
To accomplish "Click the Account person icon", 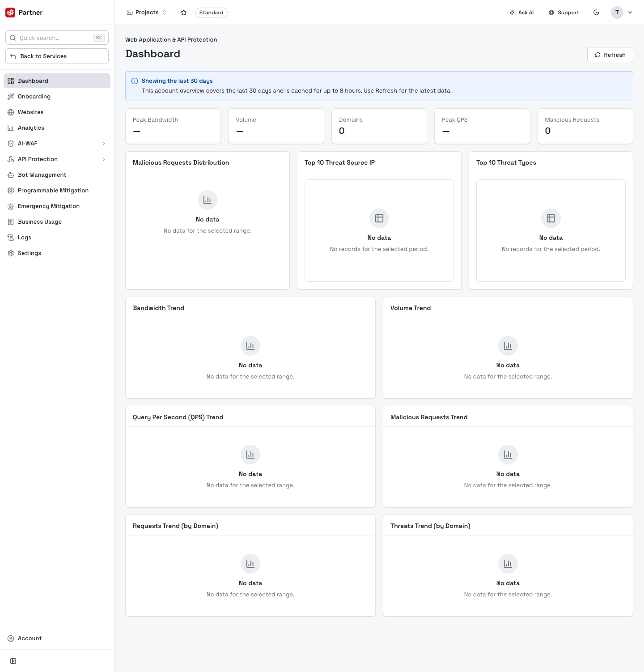I will pos(11,638).
